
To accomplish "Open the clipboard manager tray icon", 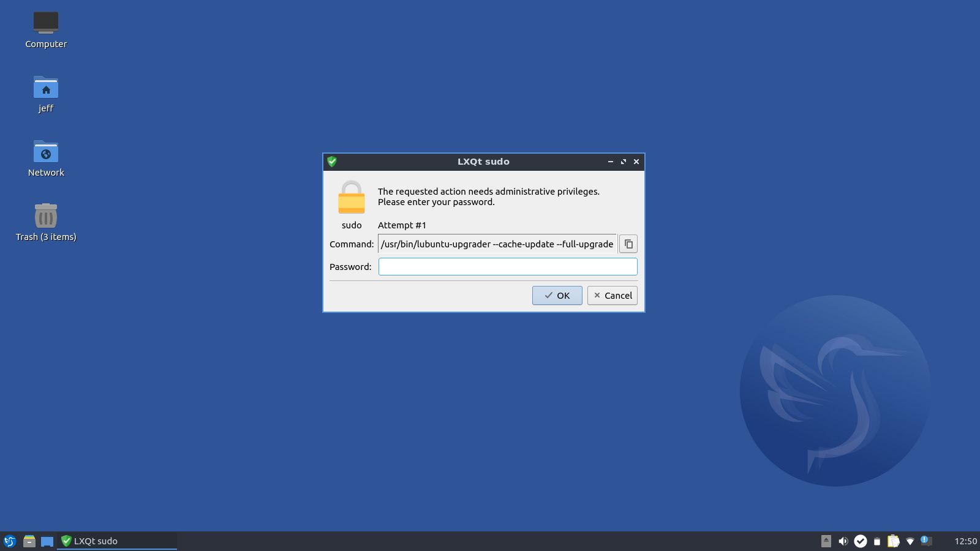I will 893,541.
